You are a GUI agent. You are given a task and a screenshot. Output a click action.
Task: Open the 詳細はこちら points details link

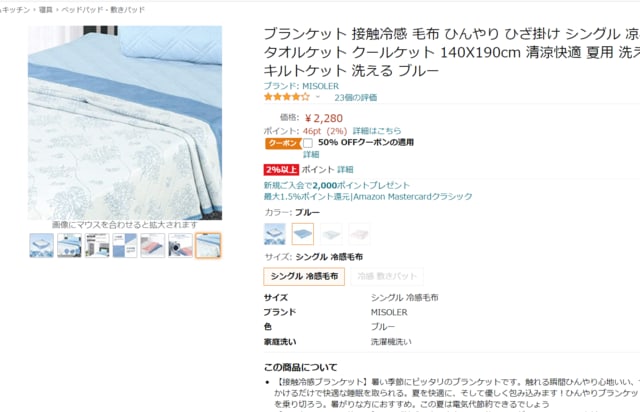[x=377, y=131]
